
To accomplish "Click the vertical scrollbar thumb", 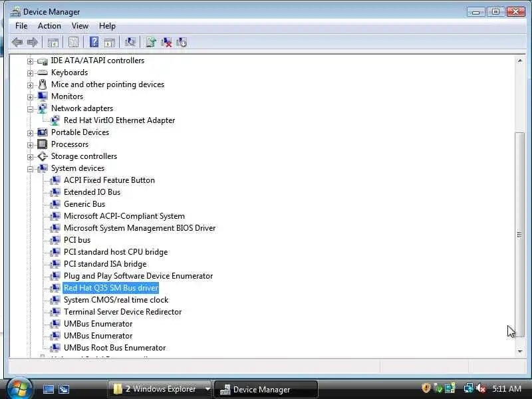I will 519,234.
